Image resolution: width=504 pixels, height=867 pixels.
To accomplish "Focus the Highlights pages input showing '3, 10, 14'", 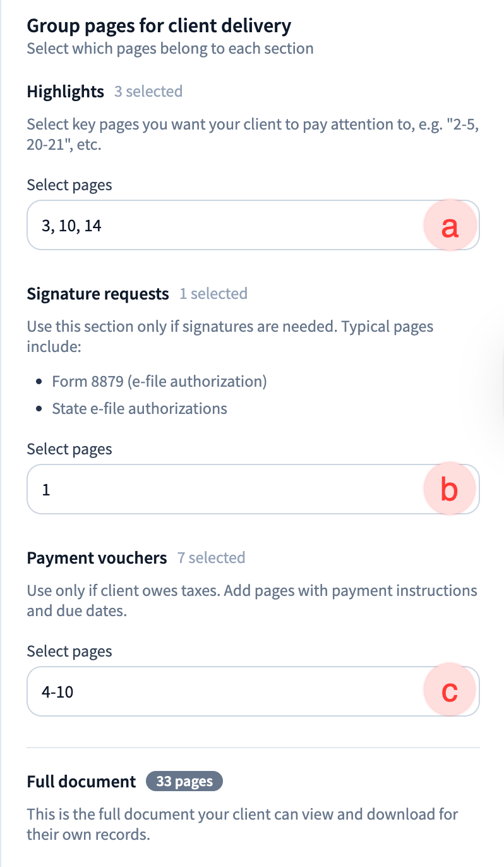I will point(221,226).
